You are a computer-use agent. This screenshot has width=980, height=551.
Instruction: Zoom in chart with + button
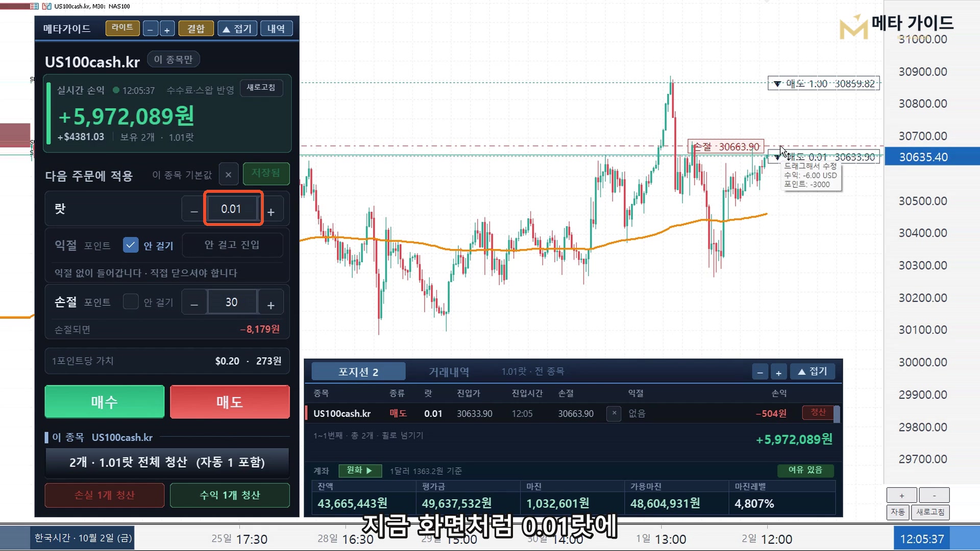pos(902,495)
